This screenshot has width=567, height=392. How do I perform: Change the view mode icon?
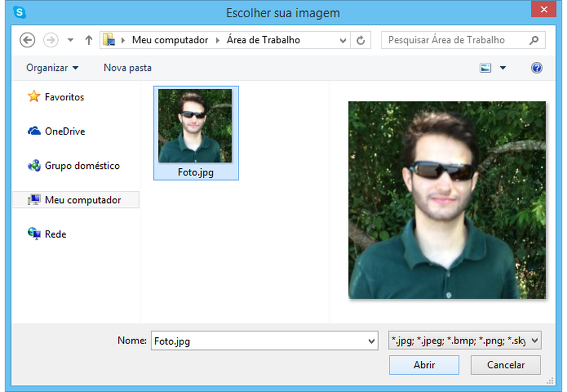point(485,68)
